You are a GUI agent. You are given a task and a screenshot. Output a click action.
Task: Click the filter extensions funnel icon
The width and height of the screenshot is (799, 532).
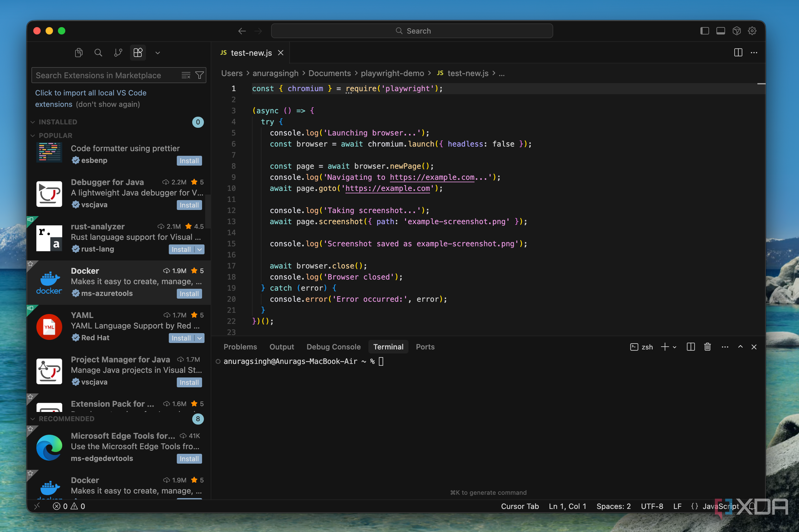tap(200, 75)
